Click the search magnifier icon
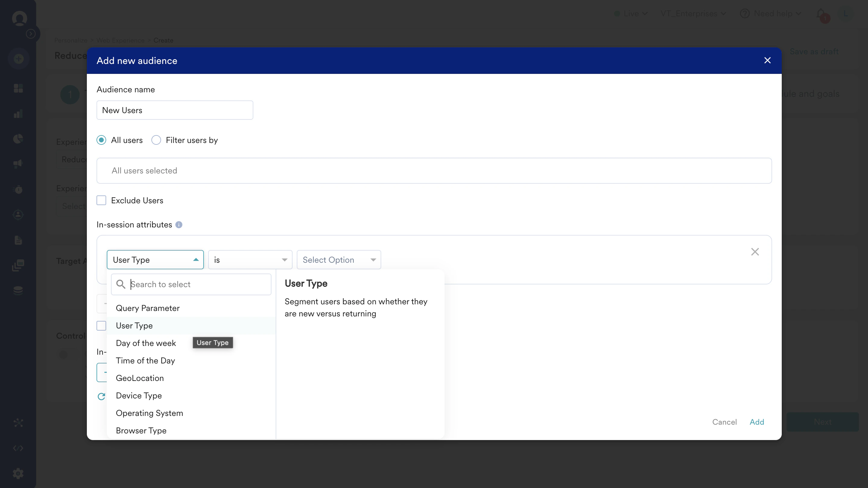Image resolution: width=868 pixels, height=488 pixels. tap(121, 284)
